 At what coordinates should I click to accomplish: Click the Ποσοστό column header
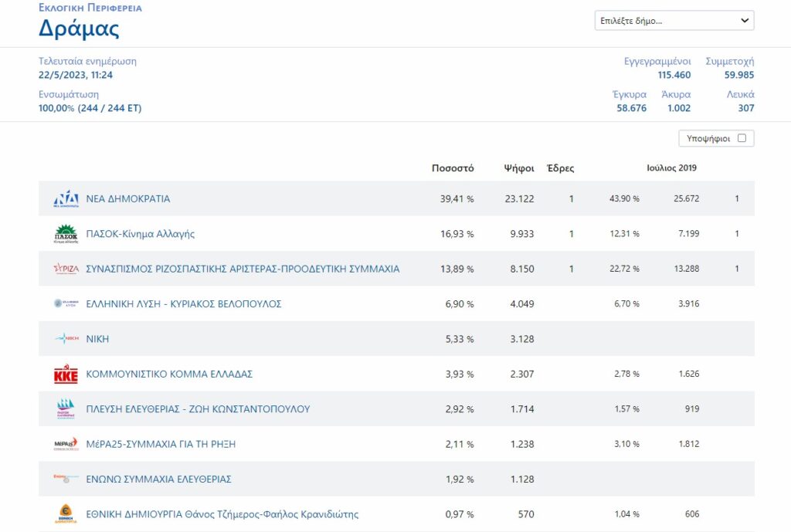pos(453,168)
